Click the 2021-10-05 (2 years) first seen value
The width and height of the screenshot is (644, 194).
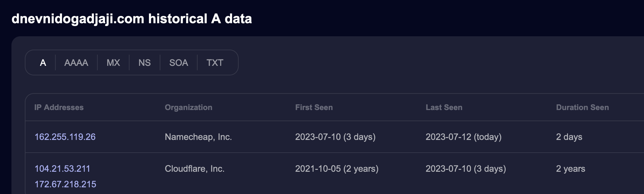pyautogui.click(x=337, y=169)
